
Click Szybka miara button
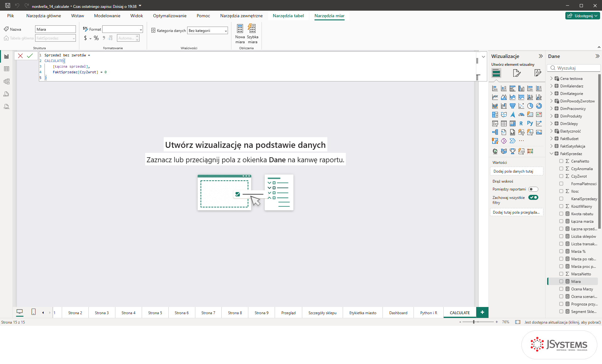(252, 34)
